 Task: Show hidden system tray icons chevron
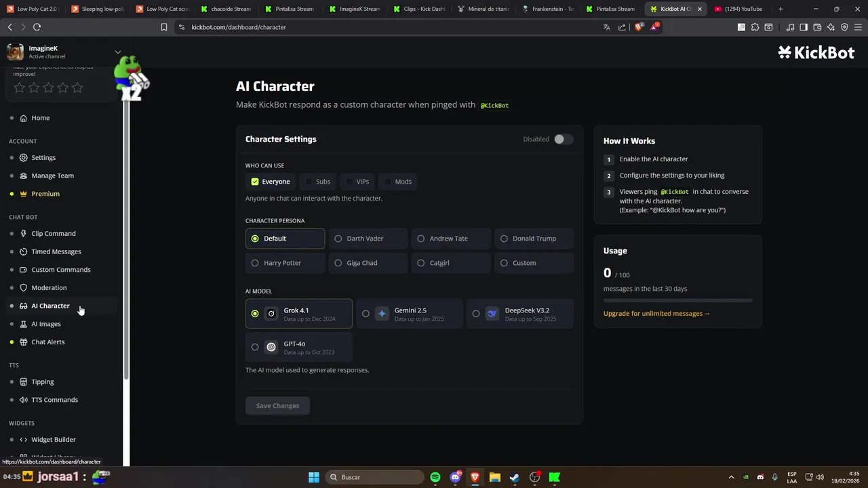[731, 477]
